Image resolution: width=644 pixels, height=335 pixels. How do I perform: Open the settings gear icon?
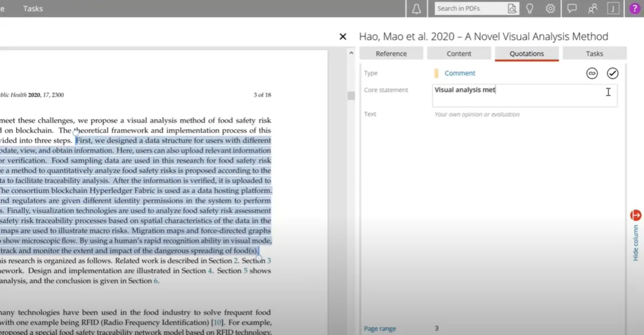pyautogui.click(x=550, y=9)
